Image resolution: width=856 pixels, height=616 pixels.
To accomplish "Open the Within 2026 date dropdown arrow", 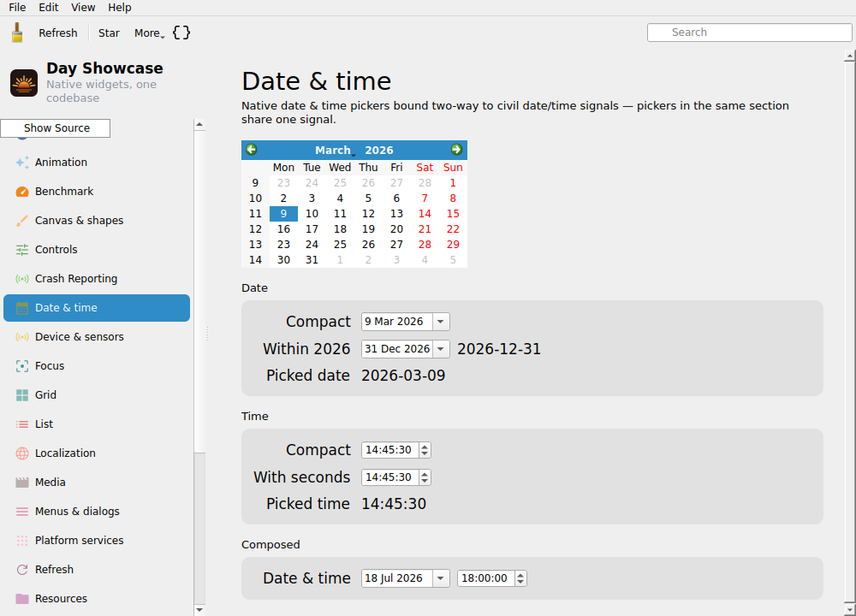I will click(x=441, y=349).
